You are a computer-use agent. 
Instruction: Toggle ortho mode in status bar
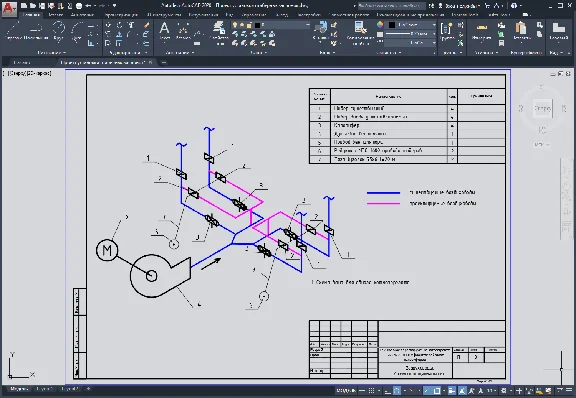pos(388,391)
